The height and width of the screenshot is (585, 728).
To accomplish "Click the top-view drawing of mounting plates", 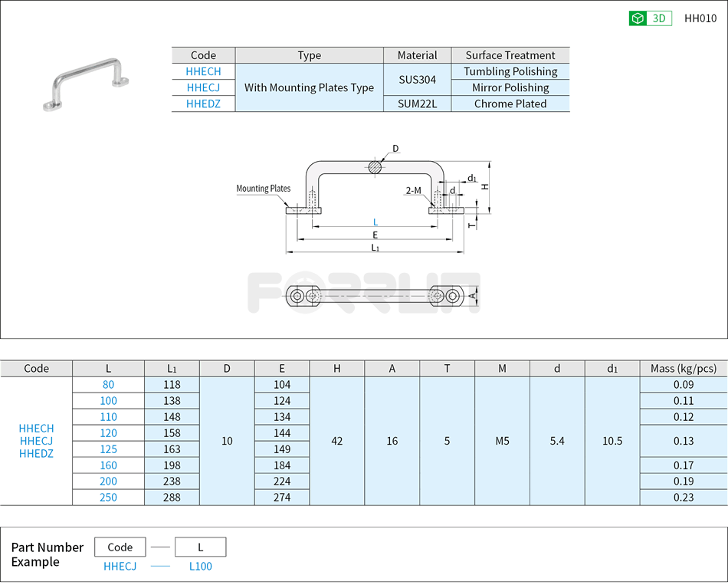I will (x=374, y=296).
